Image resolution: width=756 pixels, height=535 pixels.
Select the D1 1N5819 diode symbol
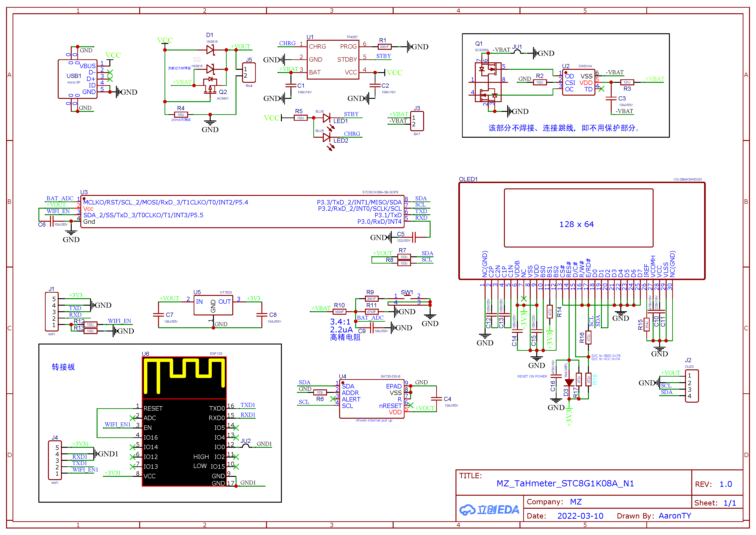coord(210,50)
